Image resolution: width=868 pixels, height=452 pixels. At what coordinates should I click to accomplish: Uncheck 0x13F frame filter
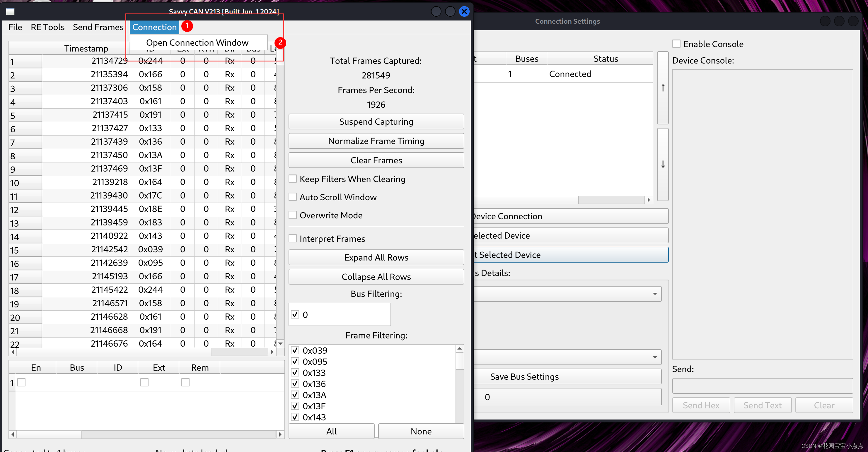295,406
